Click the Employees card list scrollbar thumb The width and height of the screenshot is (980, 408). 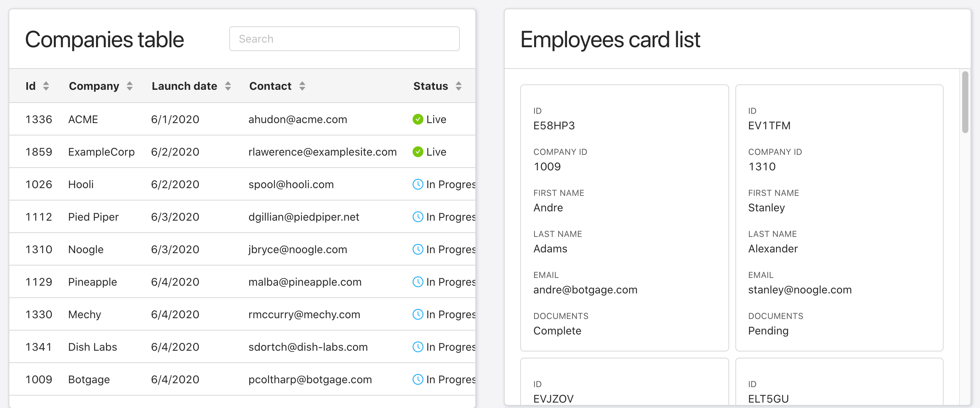(x=965, y=102)
